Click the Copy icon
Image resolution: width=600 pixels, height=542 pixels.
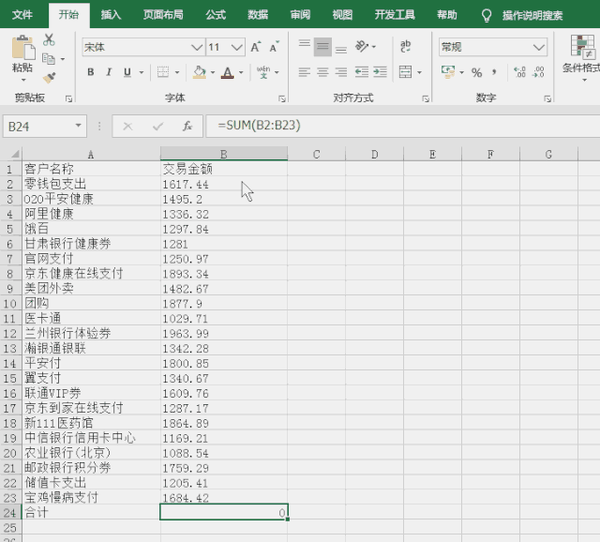tap(49, 59)
